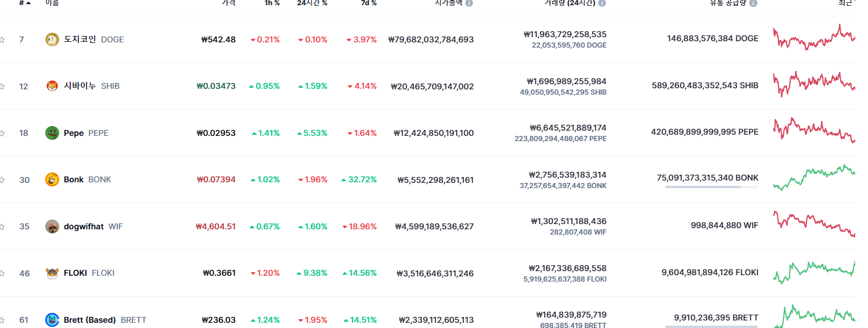This screenshot has width=868, height=328.
Task: Click info icon next to 거래량 (24시간) header
Action: point(602,3)
